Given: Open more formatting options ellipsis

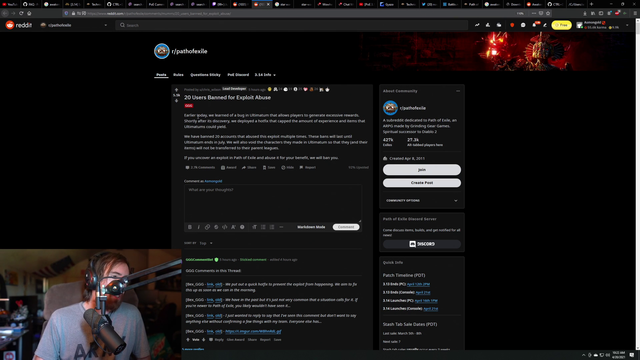Looking at the screenshot, I should tap(281, 227).
